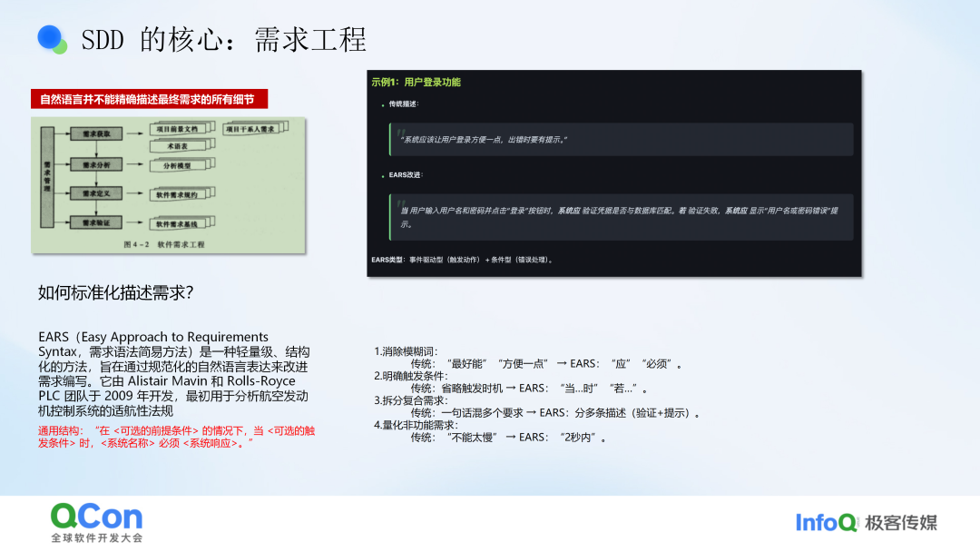980x552 pixels.
Task: Click the line with “不能太慢” → “2秒内”
Action: [509, 438]
